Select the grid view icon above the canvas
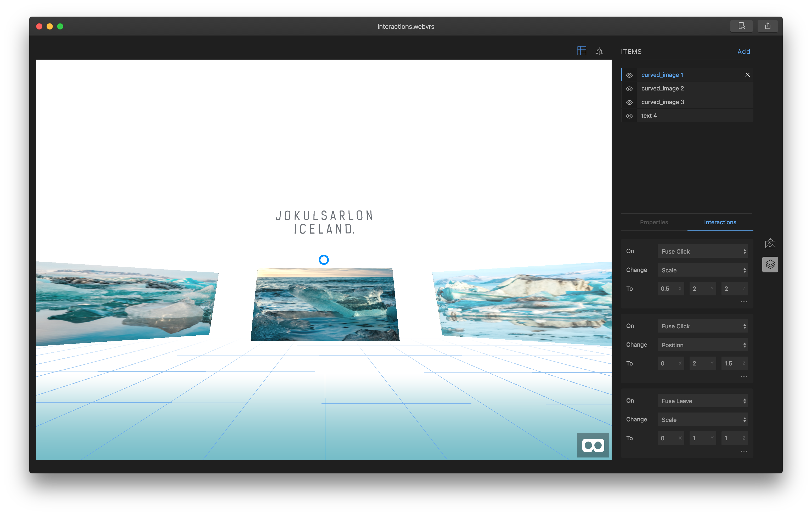 582,51
